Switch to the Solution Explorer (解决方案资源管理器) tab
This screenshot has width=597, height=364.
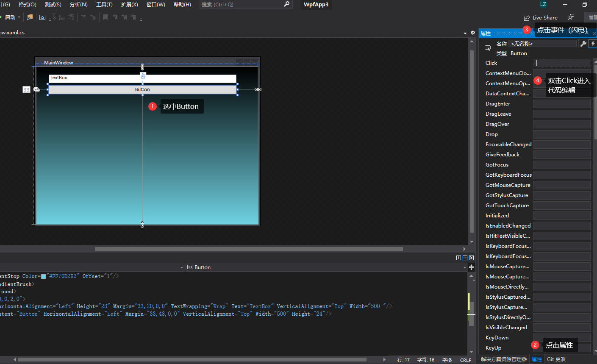coord(504,359)
